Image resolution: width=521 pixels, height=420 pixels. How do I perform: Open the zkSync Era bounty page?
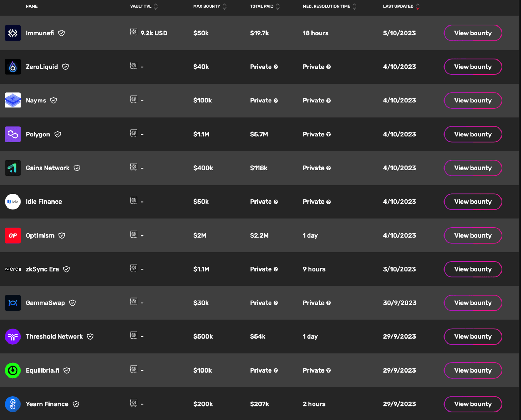[x=473, y=269]
